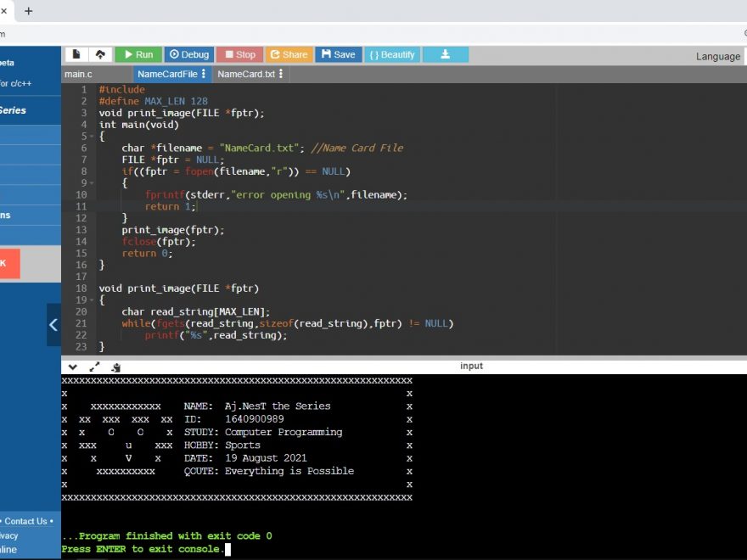Screen dimensions: 747x560
Task: Start debugging with the Debug button
Action: pos(188,54)
